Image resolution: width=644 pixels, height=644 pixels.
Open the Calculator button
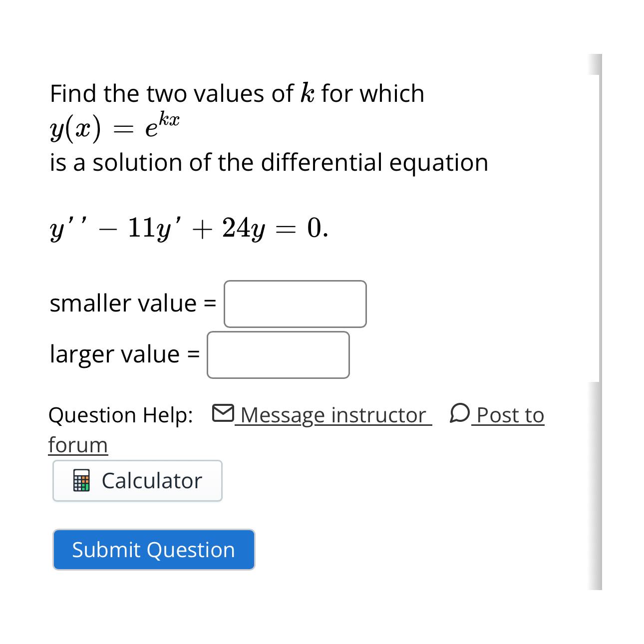pyautogui.click(x=137, y=481)
